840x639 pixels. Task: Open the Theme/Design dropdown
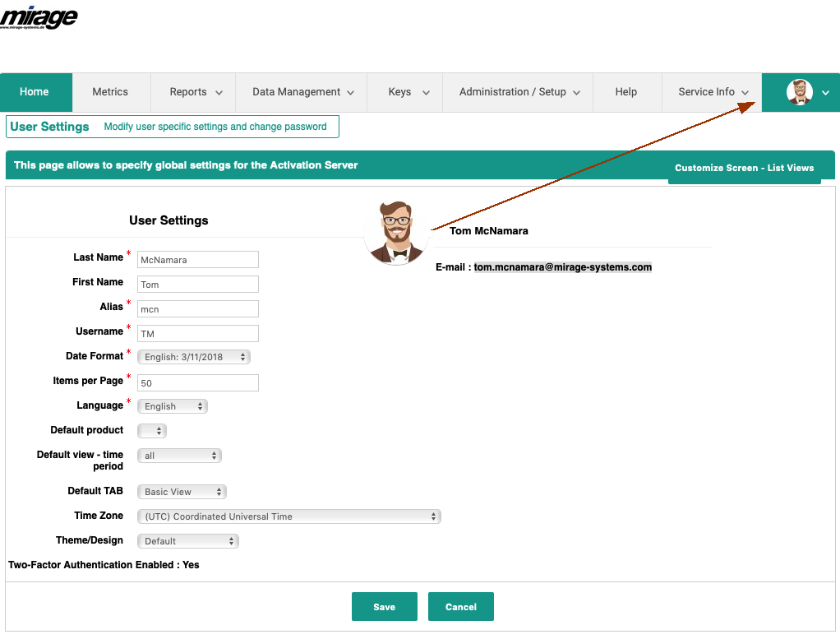(188, 541)
